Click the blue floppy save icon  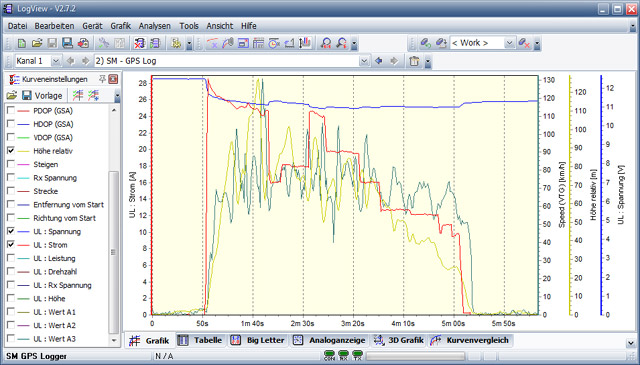[x=67, y=43]
